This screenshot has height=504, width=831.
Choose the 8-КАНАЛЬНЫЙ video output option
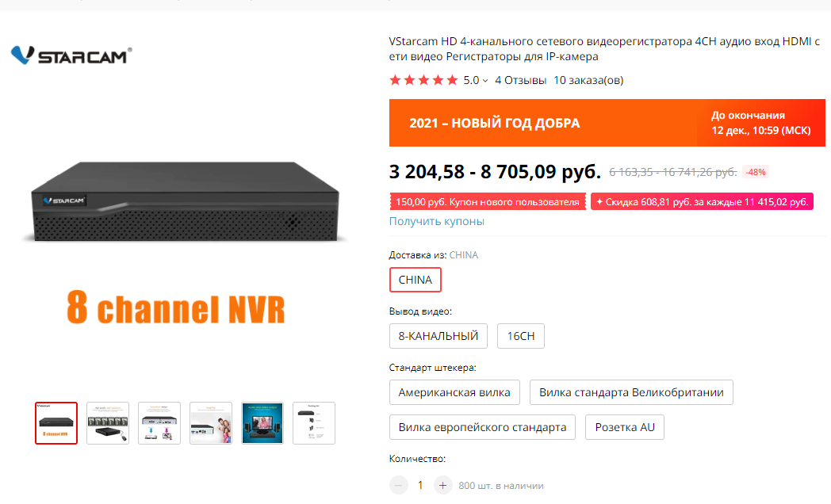(x=438, y=336)
